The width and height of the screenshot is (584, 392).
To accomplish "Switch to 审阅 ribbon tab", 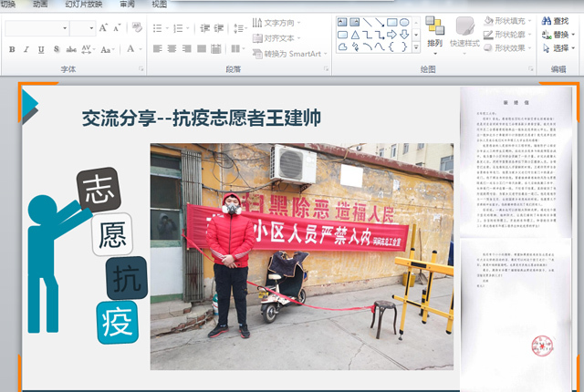I will click(127, 4).
